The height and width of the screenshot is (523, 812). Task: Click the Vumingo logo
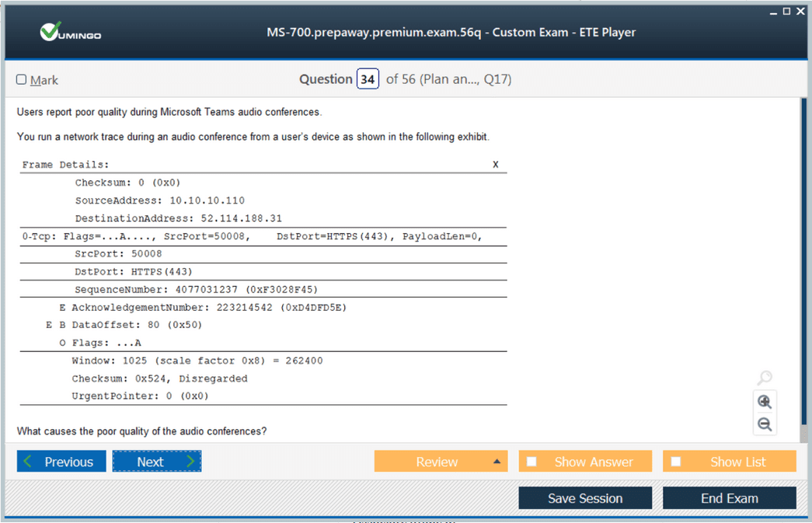click(71, 32)
